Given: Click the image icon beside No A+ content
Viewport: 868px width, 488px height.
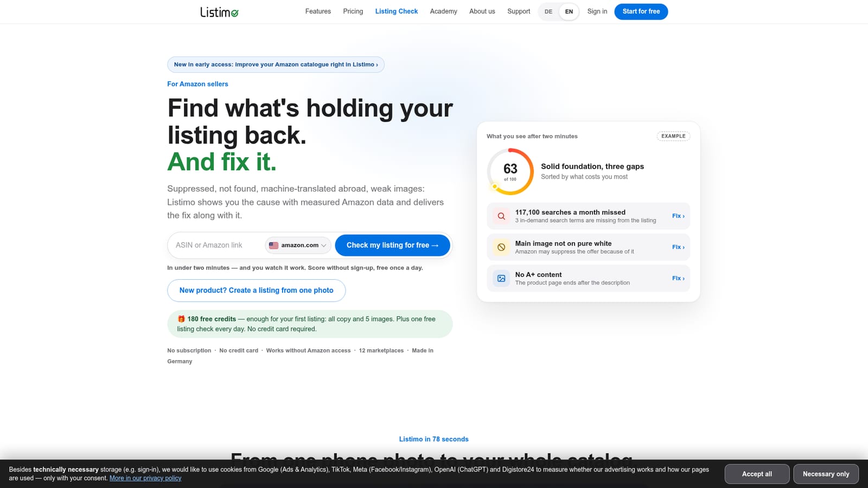Looking at the screenshot, I should pos(501,278).
